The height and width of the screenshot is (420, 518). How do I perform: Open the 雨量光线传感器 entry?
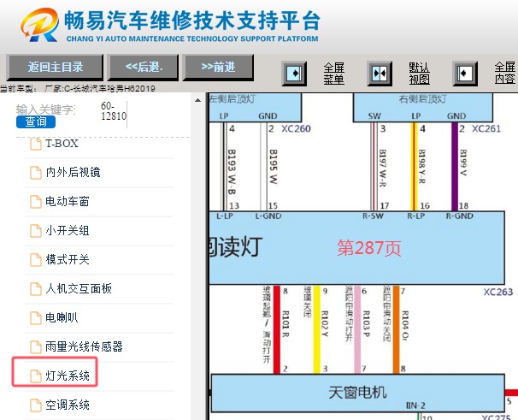85,347
